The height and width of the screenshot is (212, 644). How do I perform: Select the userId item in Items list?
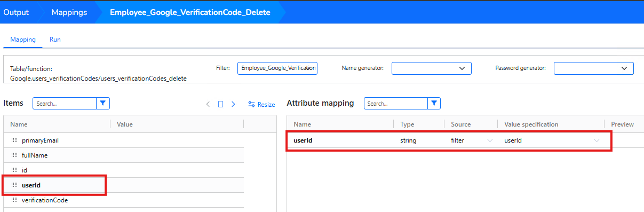pyautogui.click(x=124, y=185)
